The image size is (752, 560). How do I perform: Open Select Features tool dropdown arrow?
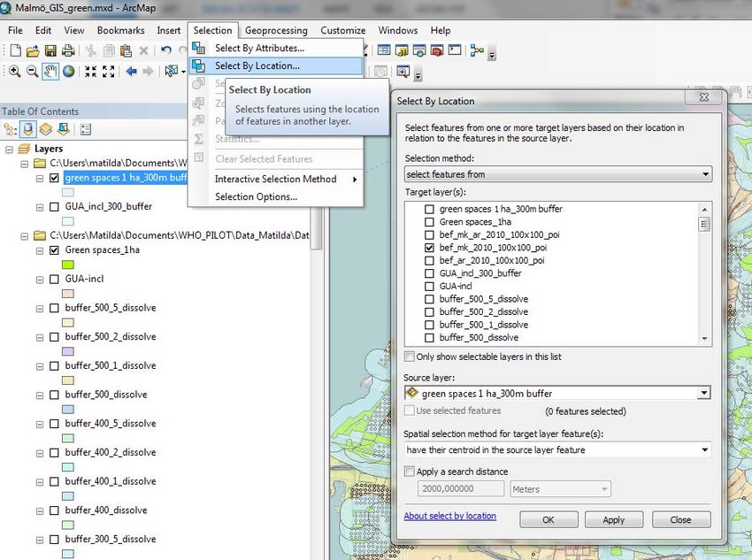coord(183,72)
